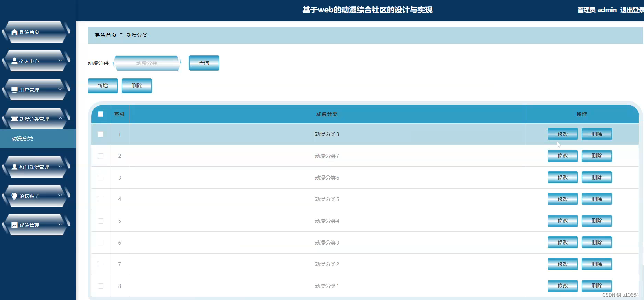This screenshot has width=644, height=300.
Task: Click the 索引 column header
Action: [120, 114]
